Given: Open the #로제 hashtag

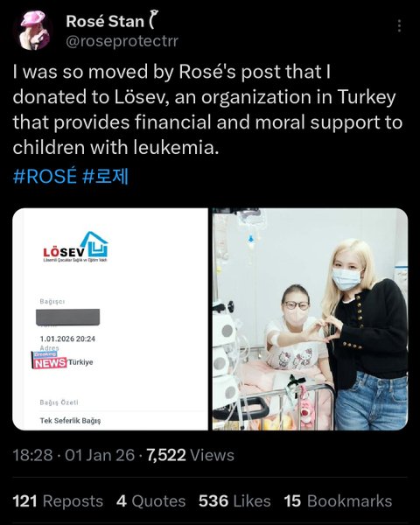Looking at the screenshot, I should coord(105,176).
